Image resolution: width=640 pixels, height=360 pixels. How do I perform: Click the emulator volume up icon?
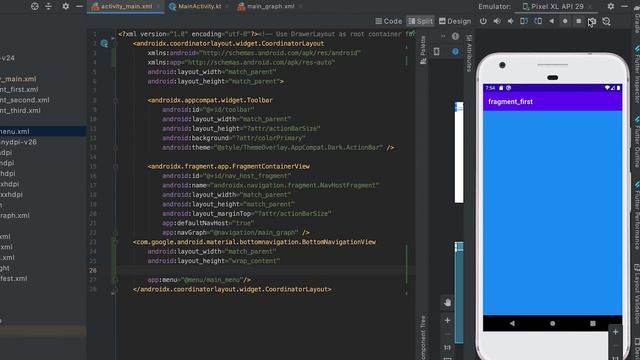tap(497, 21)
